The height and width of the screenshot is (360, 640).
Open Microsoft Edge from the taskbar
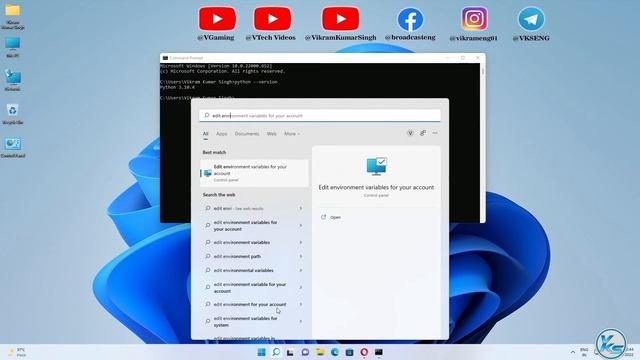335,352
